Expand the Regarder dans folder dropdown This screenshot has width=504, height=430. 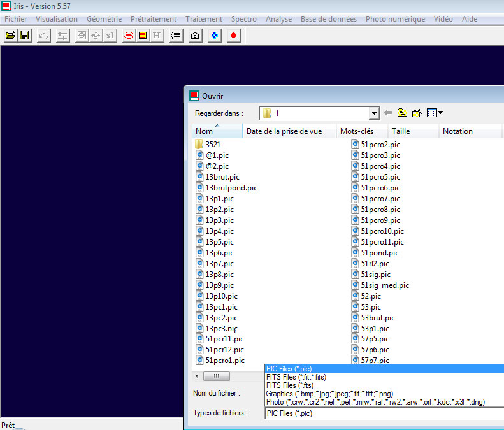pyautogui.click(x=374, y=113)
